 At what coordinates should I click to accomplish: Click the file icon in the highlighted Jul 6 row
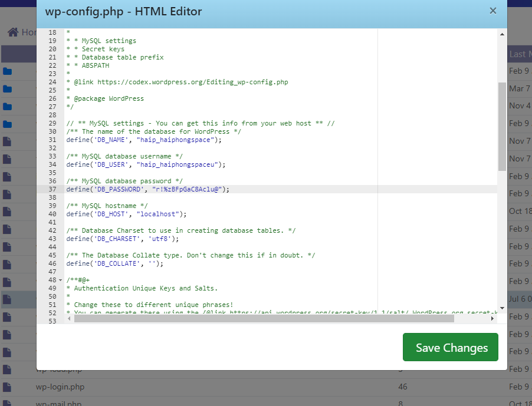click(x=7, y=299)
